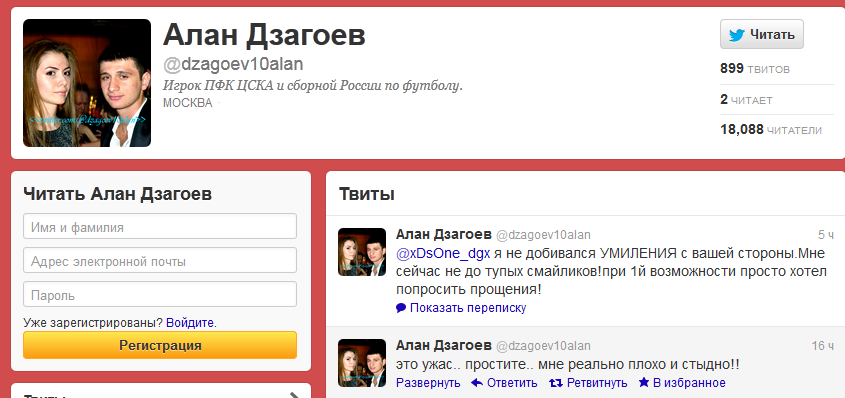845x398 pixels.
Task: Open the @xDsOne_dgx mention link
Action: (x=443, y=253)
